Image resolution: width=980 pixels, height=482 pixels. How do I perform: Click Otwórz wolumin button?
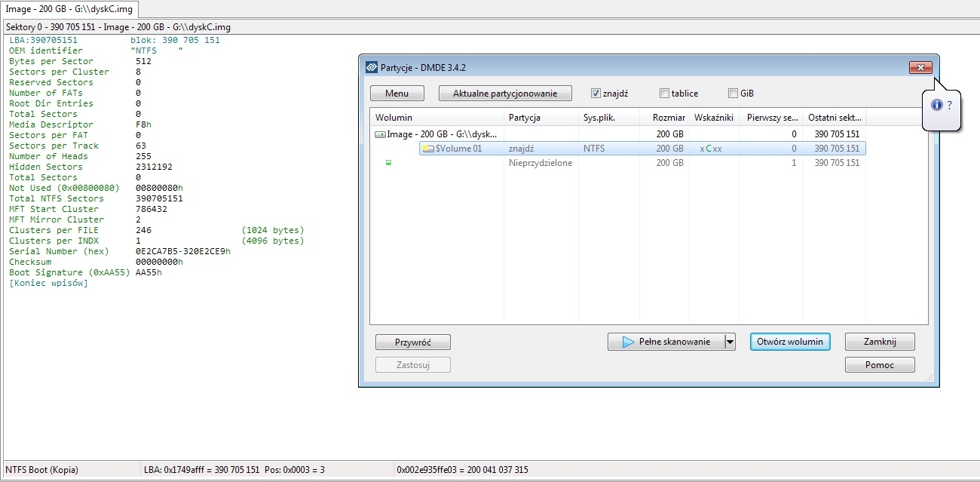click(790, 342)
